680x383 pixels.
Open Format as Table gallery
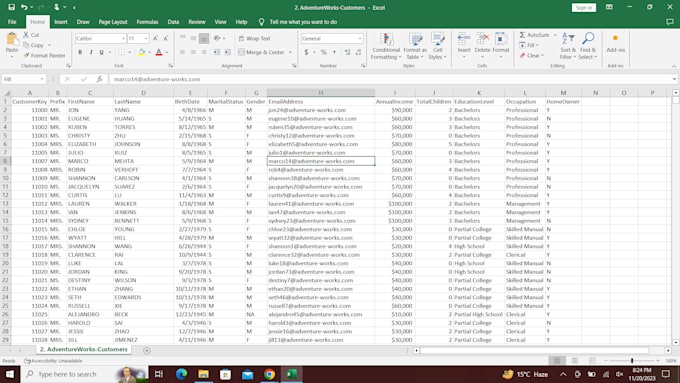click(x=415, y=46)
